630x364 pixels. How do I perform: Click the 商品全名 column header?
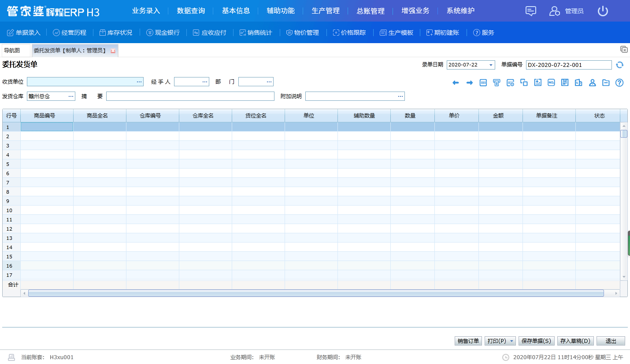tap(100, 116)
